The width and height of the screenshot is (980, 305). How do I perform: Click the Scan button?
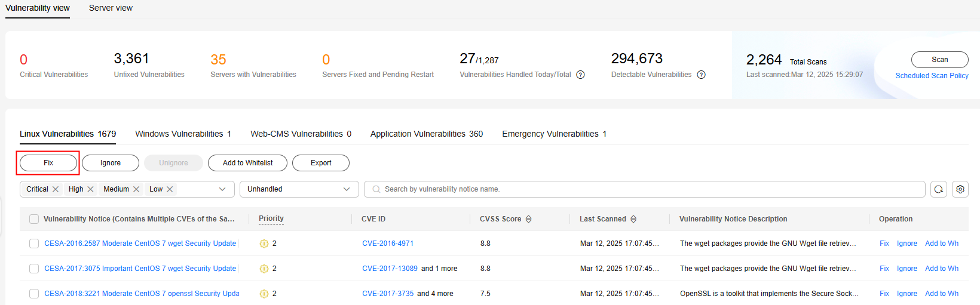940,60
